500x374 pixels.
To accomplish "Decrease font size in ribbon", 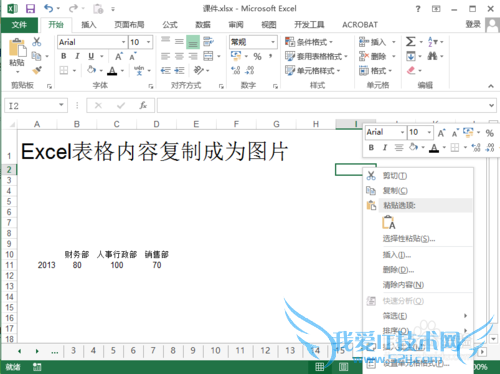I will 133,56.
